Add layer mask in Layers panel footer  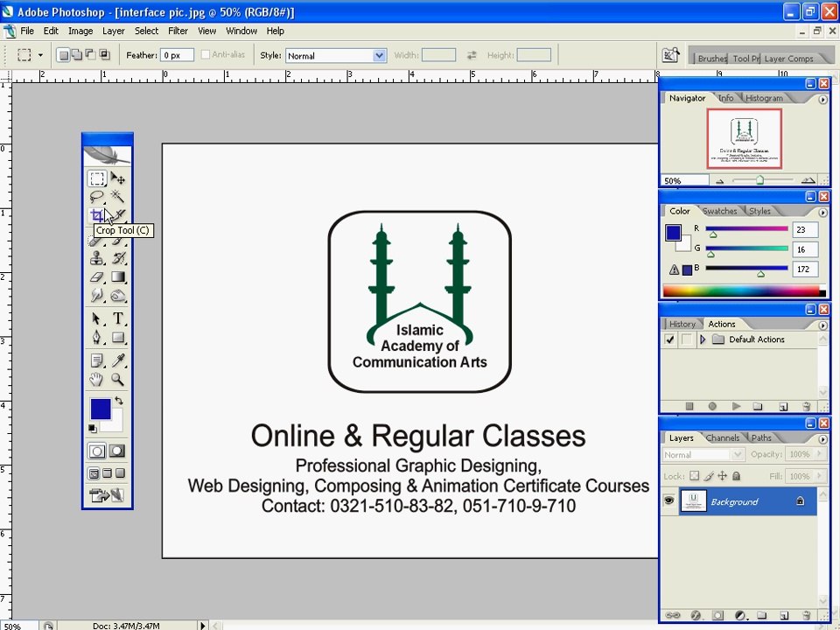pos(717,615)
